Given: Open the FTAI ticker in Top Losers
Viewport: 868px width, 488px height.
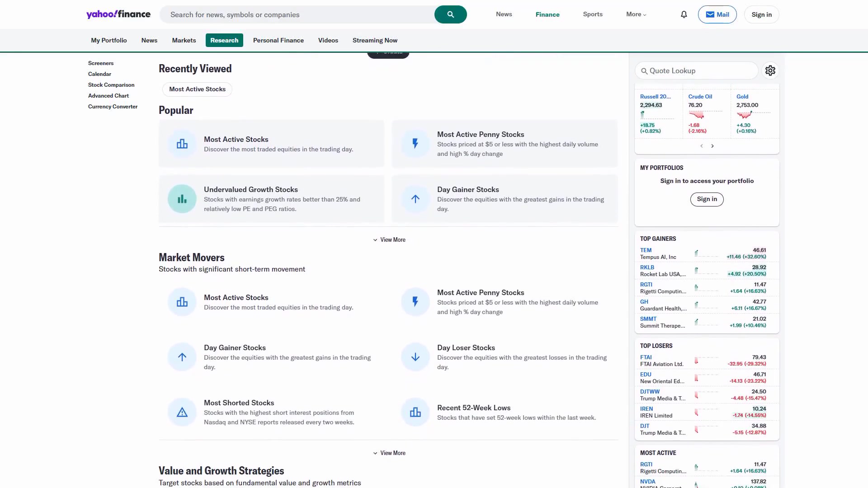Looking at the screenshot, I should 646,357.
